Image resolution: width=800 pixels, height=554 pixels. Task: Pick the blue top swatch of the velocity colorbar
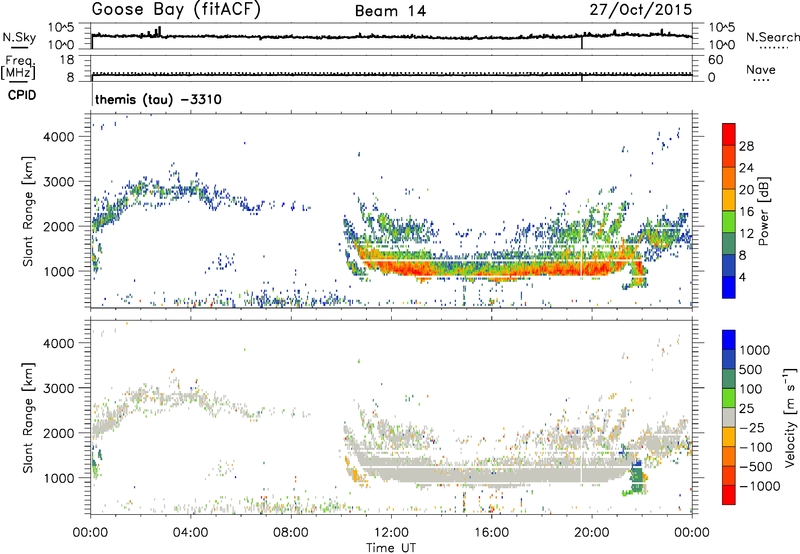point(729,340)
